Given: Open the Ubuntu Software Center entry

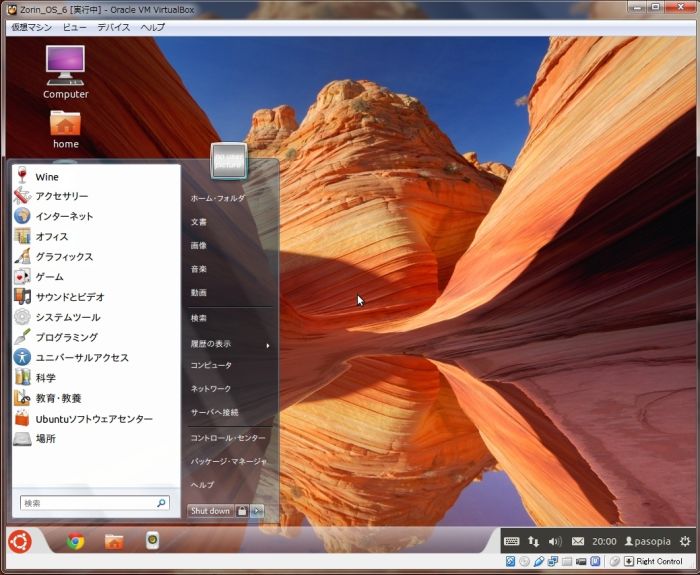Looking at the screenshot, I should [94, 419].
